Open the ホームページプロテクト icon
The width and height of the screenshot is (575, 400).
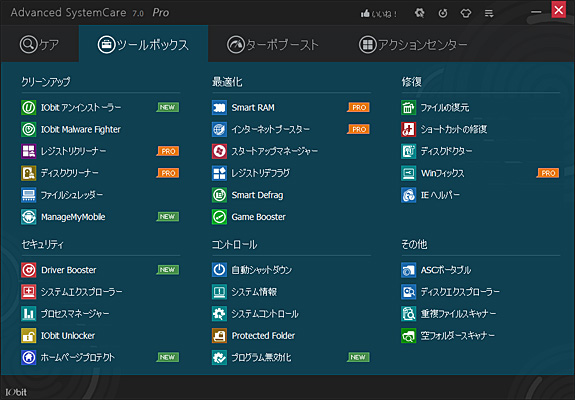[x=29, y=357]
